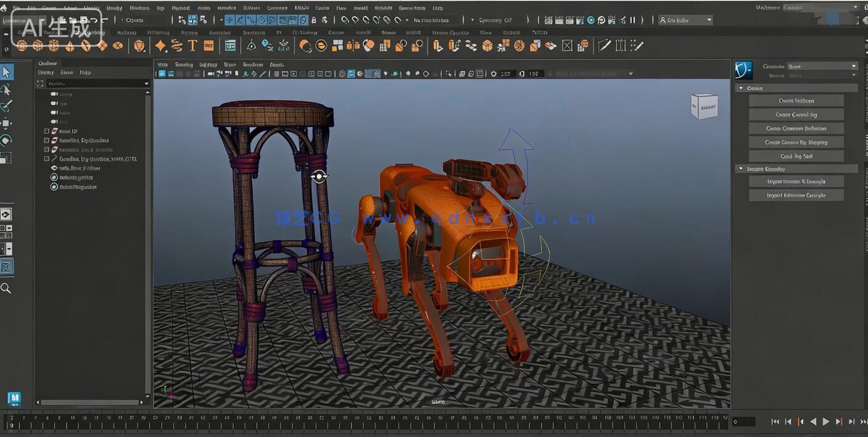Click the play button in the playback controls
The width and height of the screenshot is (868, 437).
pos(826,422)
